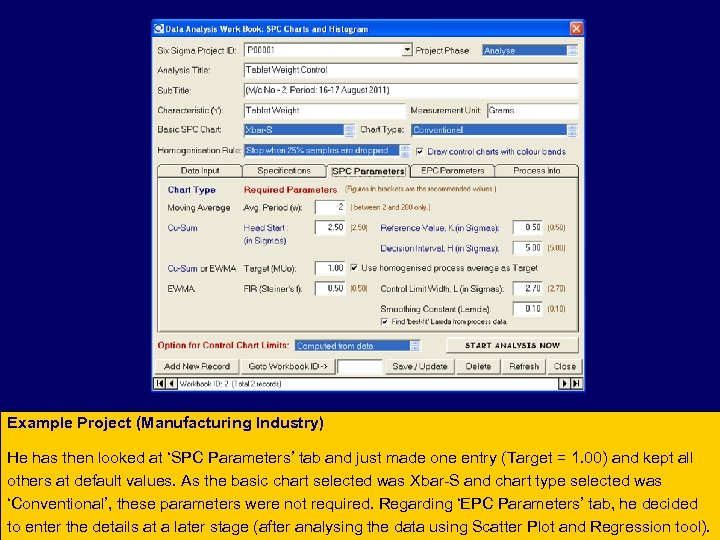The width and height of the screenshot is (720, 540).
Task: Open the Chart Type dropdown
Action: pyautogui.click(x=572, y=130)
